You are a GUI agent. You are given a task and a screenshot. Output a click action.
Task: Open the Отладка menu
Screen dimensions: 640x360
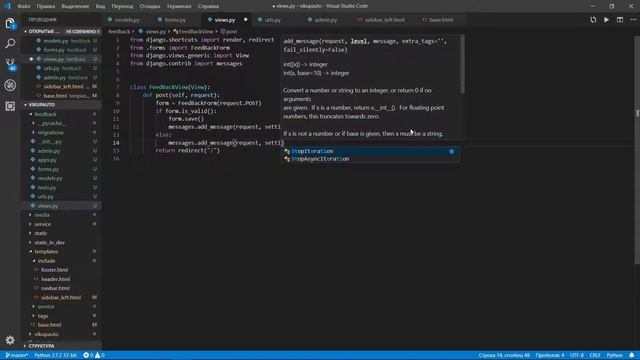(150, 6)
